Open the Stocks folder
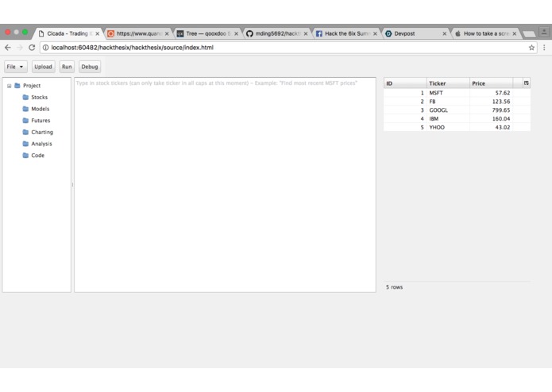The image size is (552, 392). [40, 97]
